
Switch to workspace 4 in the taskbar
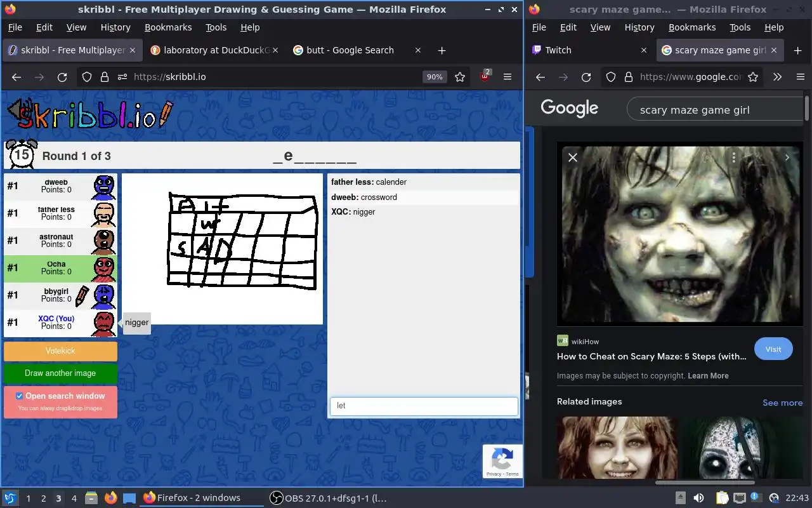click(74, 498)
